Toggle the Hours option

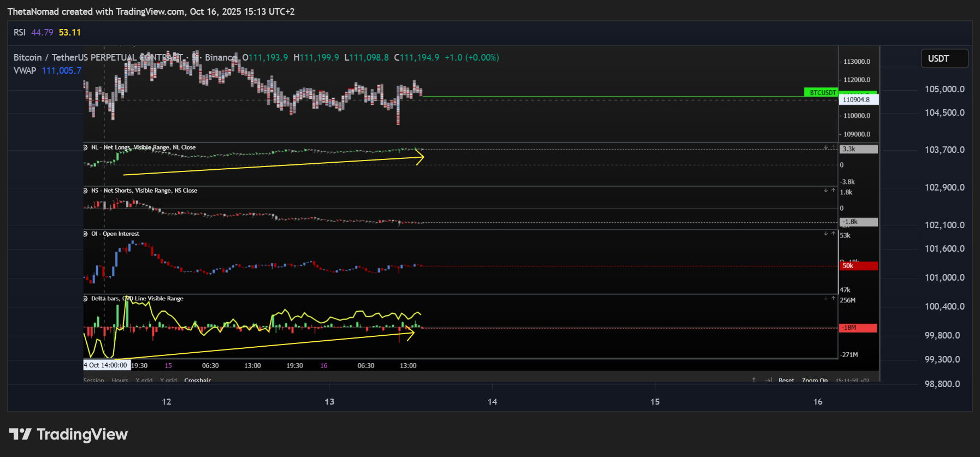[120, 381]
